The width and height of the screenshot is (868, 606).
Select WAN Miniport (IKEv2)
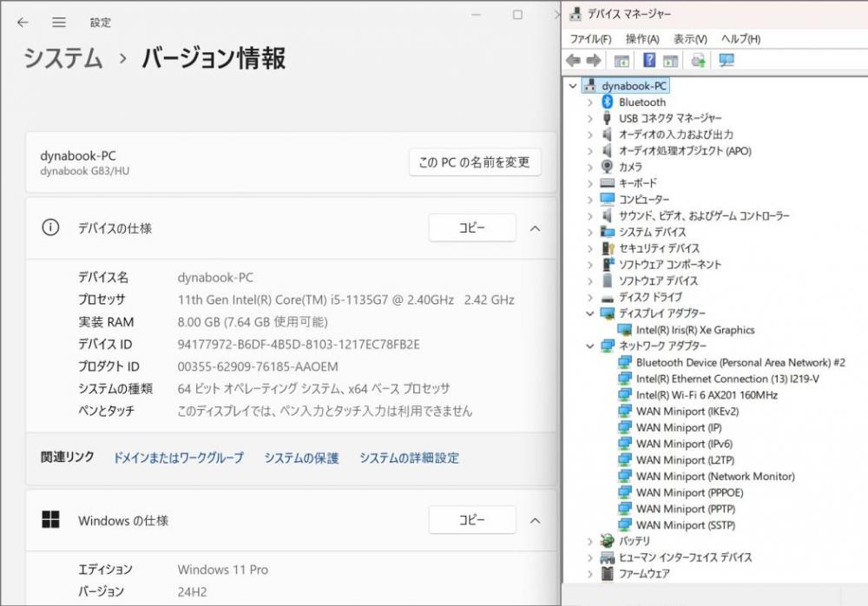[687, 412]
